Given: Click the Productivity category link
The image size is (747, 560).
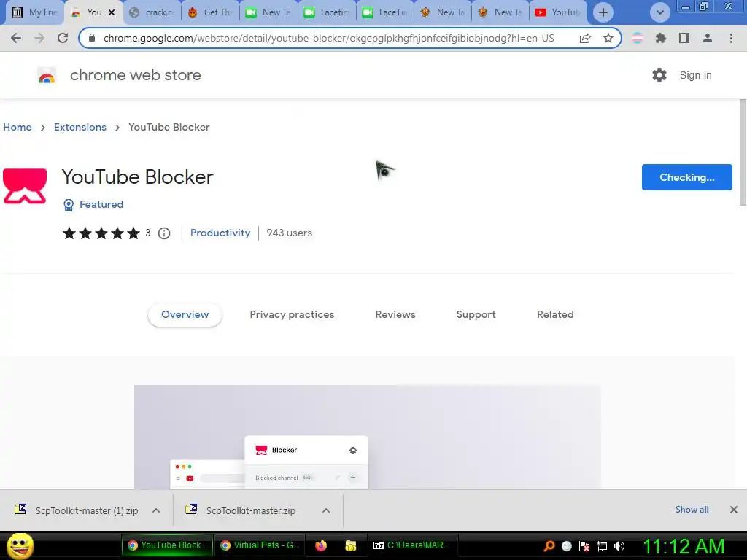Looking at the screenshot, I should [x=220, y=233].
